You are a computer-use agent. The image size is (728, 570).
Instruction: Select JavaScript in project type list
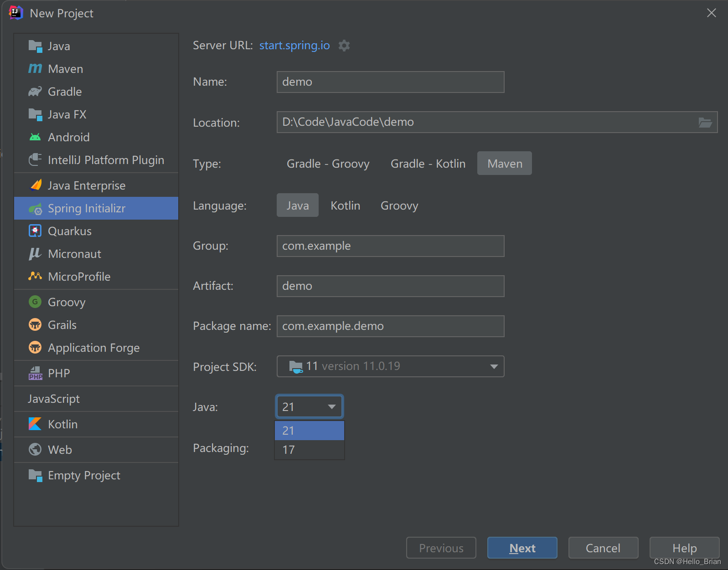[96, 399]
